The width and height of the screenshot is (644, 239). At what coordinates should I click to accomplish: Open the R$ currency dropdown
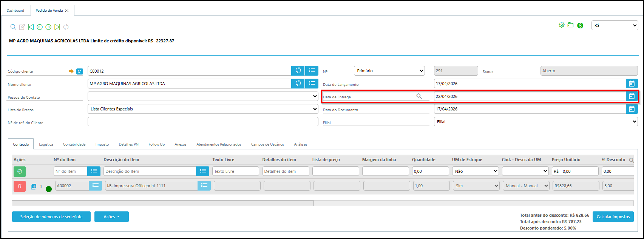(x=614, y=25)
